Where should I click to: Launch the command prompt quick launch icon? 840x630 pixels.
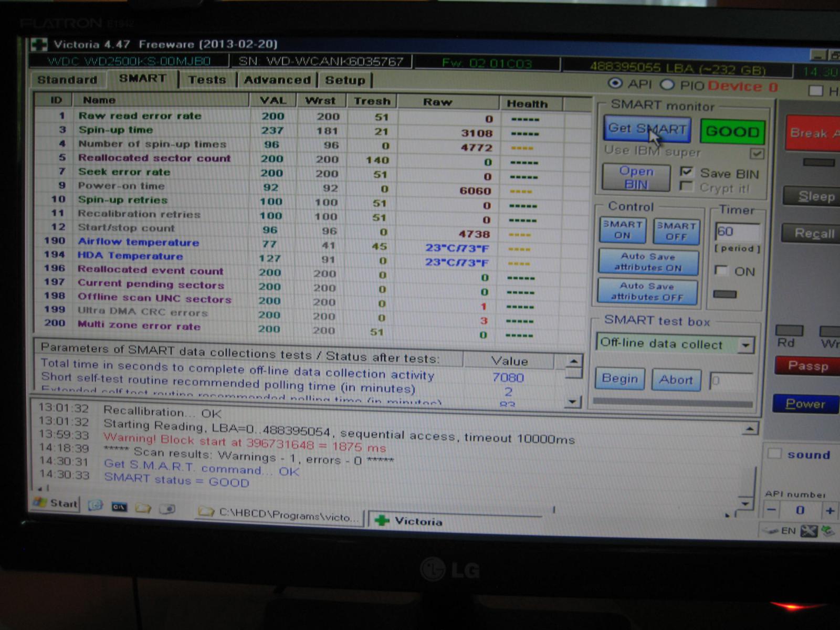119,507
